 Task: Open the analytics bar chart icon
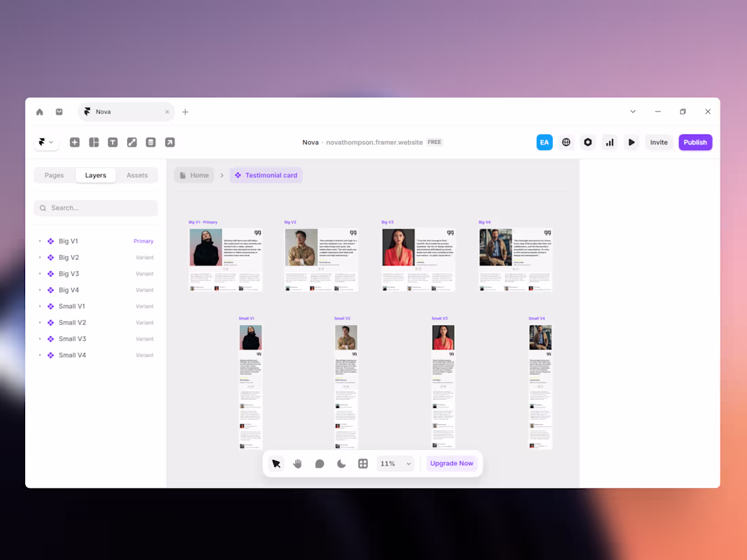coord(610,142)
